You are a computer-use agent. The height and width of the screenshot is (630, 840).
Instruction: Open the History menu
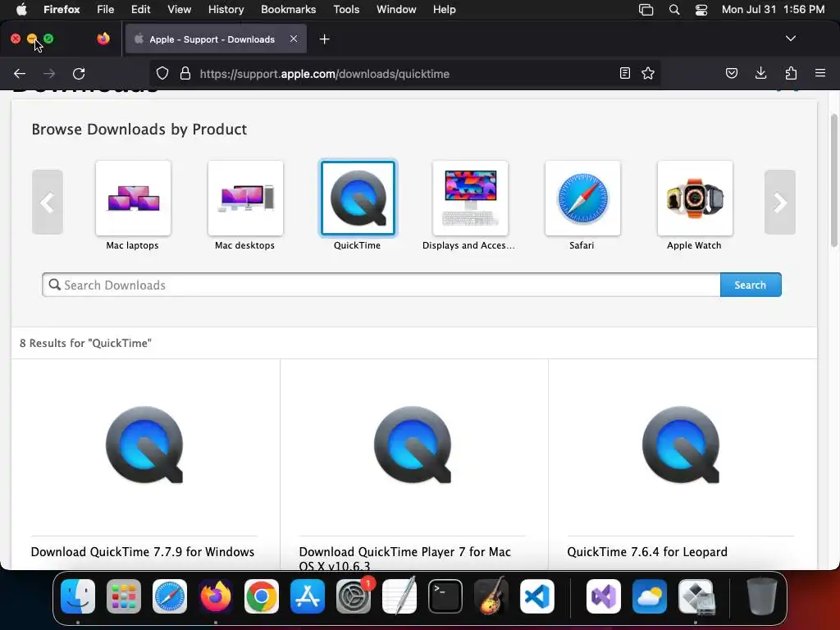[x=226, y=10]
